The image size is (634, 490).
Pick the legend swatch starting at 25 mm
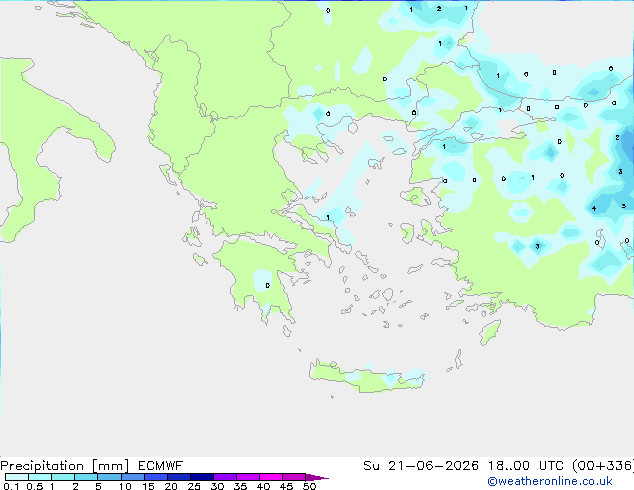click(202, 477)
